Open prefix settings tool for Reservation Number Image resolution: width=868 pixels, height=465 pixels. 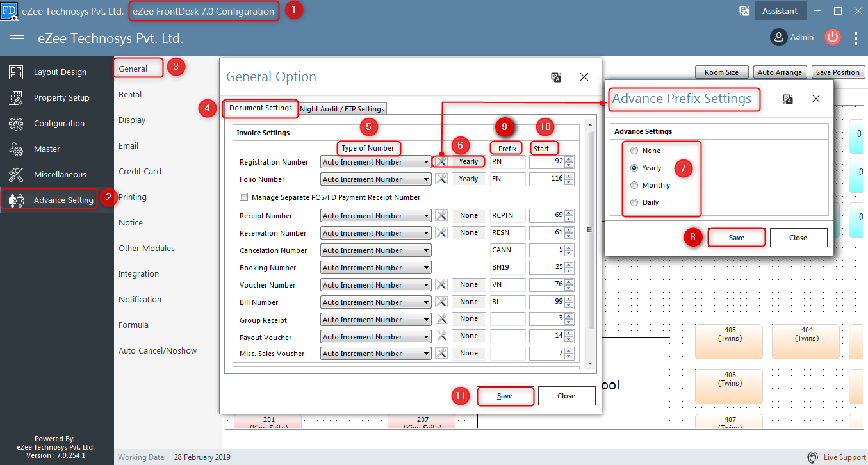[441, 233]
